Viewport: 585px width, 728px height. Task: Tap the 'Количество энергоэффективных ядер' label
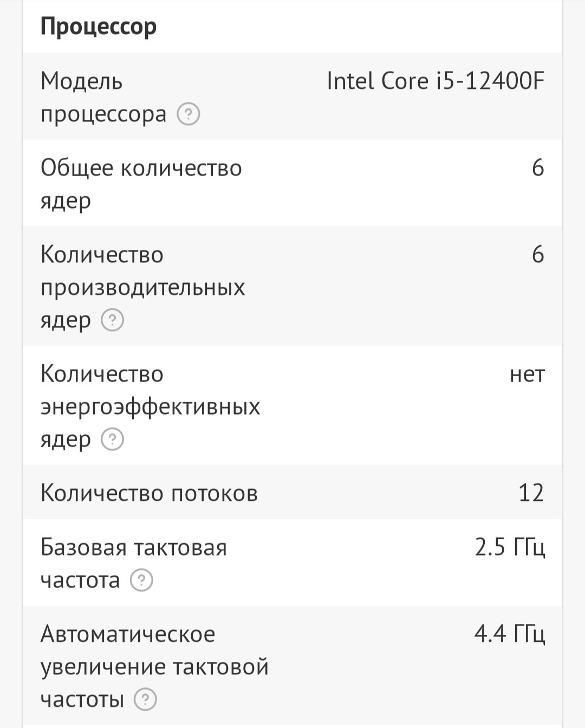coord(150,406)
